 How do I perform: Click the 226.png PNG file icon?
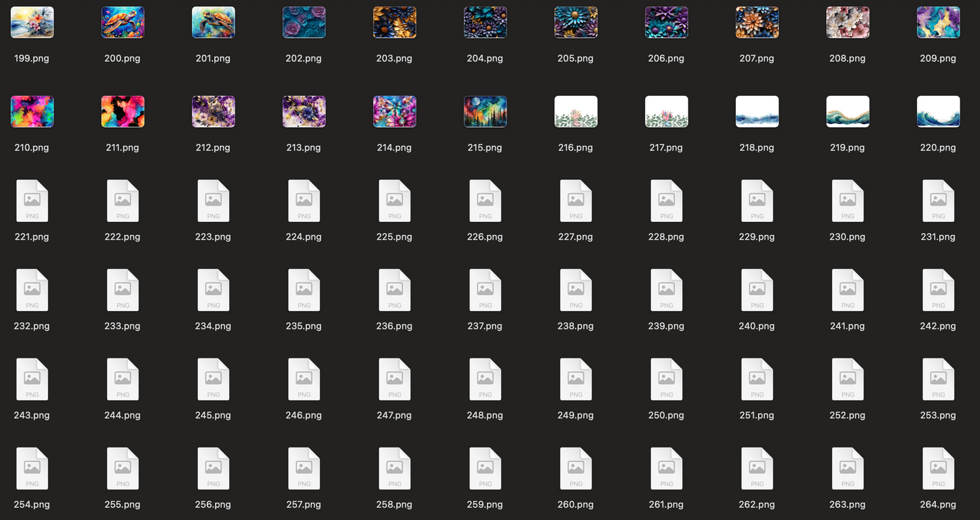click(x=485, y=201)
